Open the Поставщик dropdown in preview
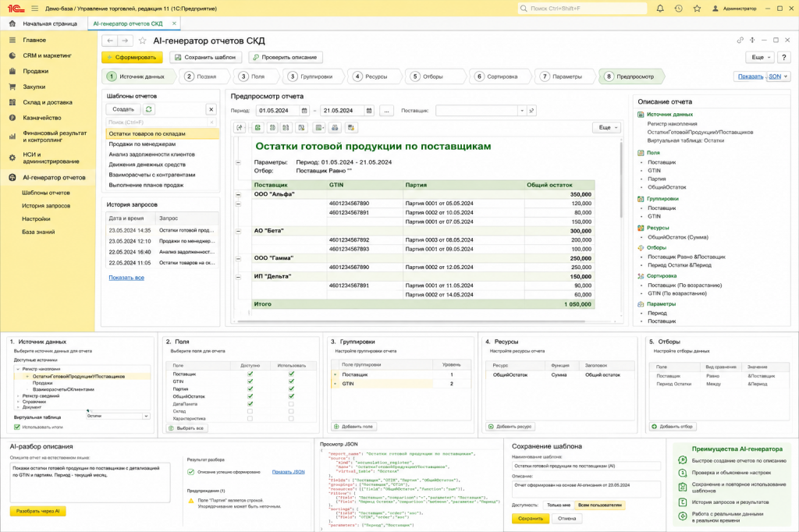 tap(521, 111)
